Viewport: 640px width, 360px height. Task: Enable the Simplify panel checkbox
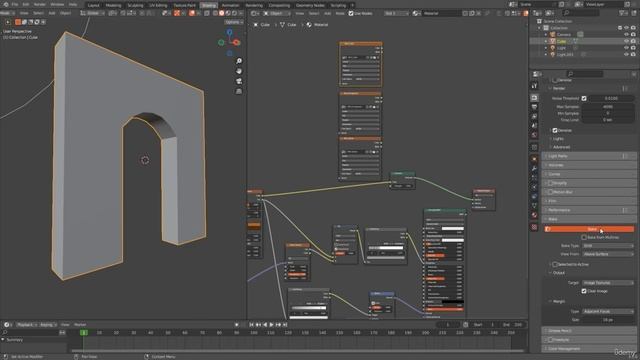(551, 183)
